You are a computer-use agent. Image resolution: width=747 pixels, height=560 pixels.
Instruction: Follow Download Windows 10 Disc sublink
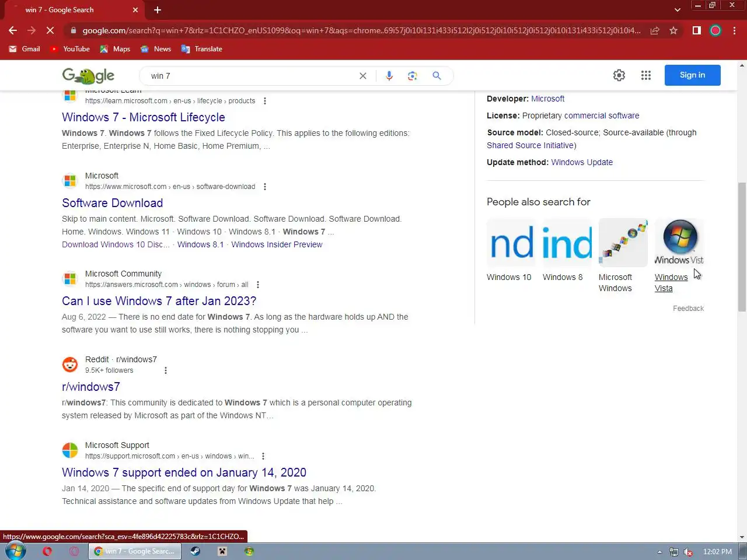coord(116,244)
